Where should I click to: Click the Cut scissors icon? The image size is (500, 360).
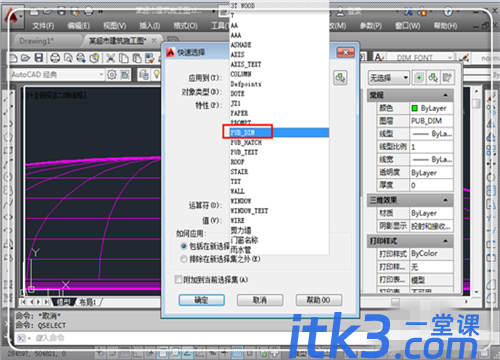(x=110, y=58)
